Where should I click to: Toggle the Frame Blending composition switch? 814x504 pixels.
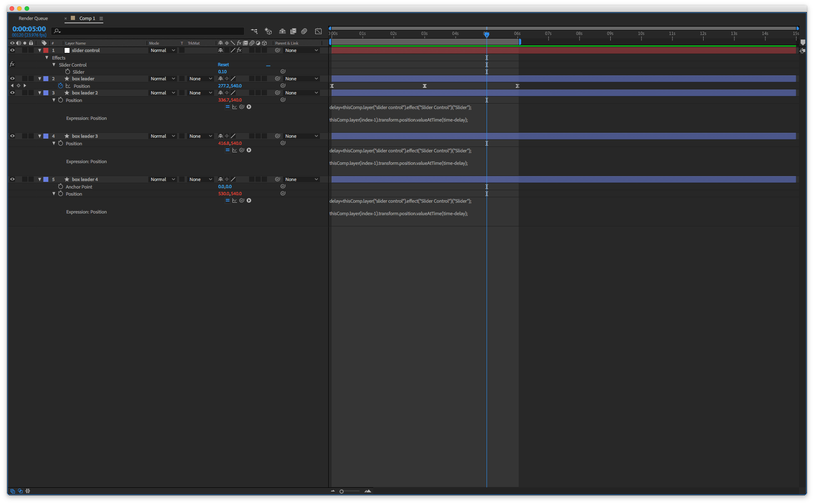click(x=293, y=31)
